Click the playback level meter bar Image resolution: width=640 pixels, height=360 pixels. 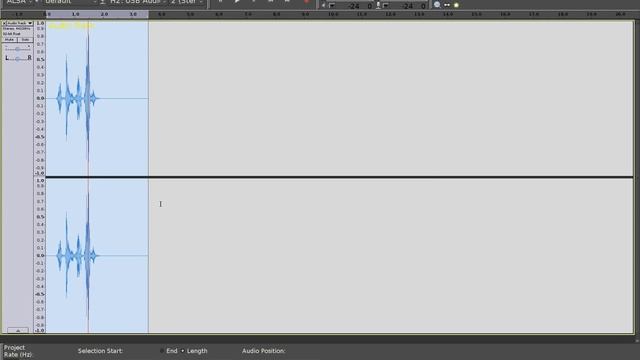click(355, 6)
